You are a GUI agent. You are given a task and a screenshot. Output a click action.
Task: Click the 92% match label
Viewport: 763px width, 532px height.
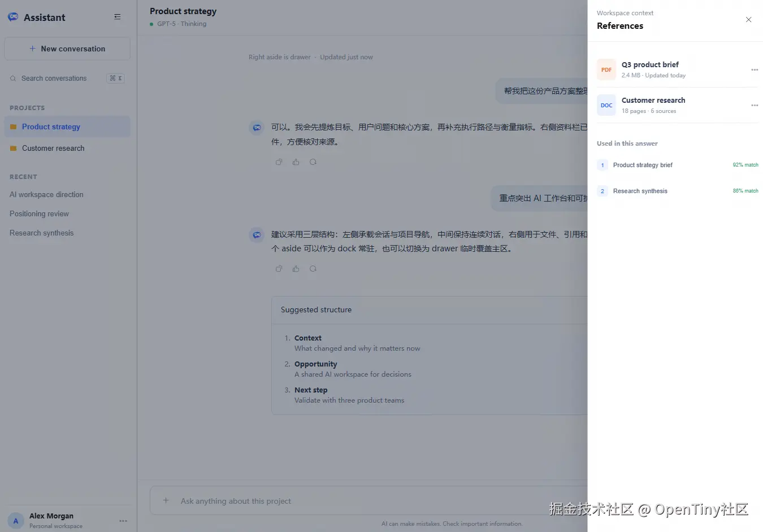(745, 165)
